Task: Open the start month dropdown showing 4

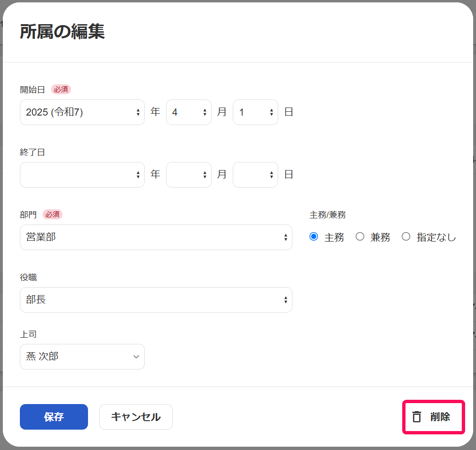Action: (188, 112)
